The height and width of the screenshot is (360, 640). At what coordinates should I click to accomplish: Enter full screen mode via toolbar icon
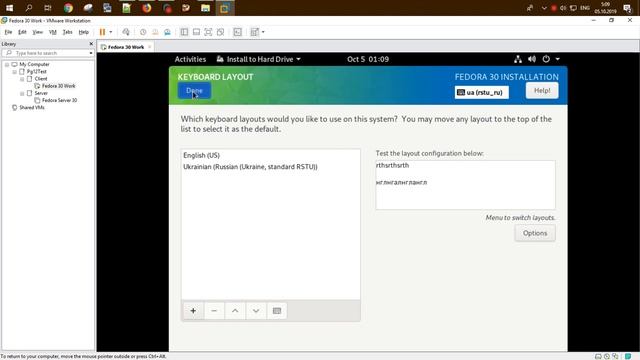pyautogui.click(x=208, y=32)
